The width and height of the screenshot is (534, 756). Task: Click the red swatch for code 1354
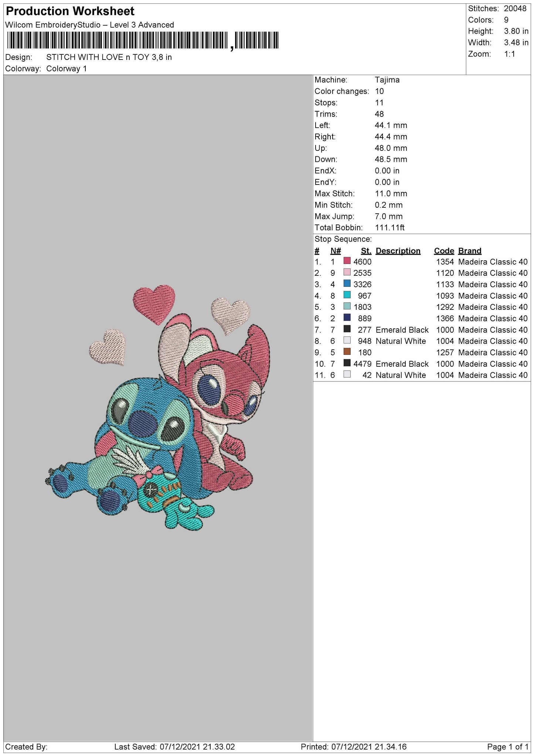[347, 261]
